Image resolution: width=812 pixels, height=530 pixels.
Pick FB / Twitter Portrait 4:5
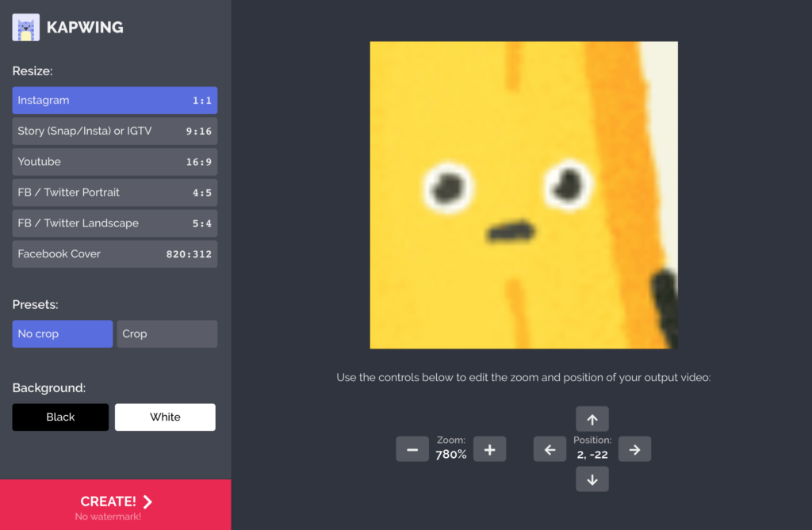coord(115,193)
